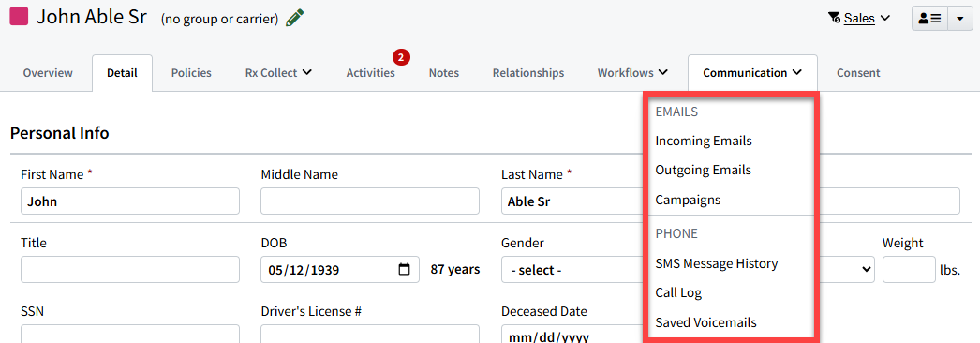Choose Incoming Emails from the menu

coord(703,142)
